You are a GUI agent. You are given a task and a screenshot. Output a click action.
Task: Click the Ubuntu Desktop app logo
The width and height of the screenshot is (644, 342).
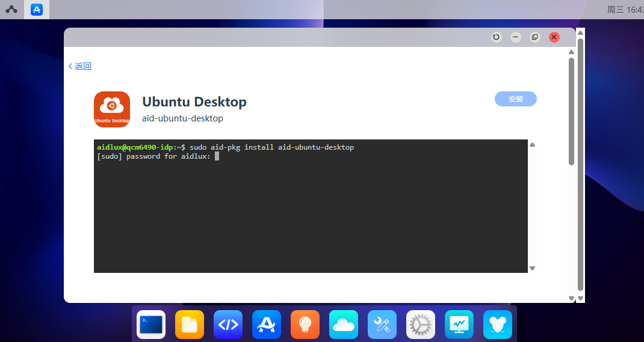coord(112,109)
